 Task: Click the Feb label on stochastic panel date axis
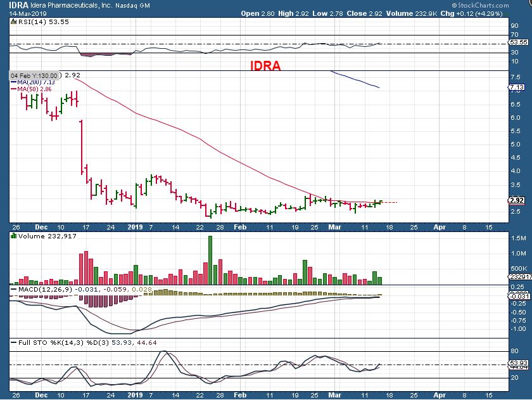click(240, 395)
